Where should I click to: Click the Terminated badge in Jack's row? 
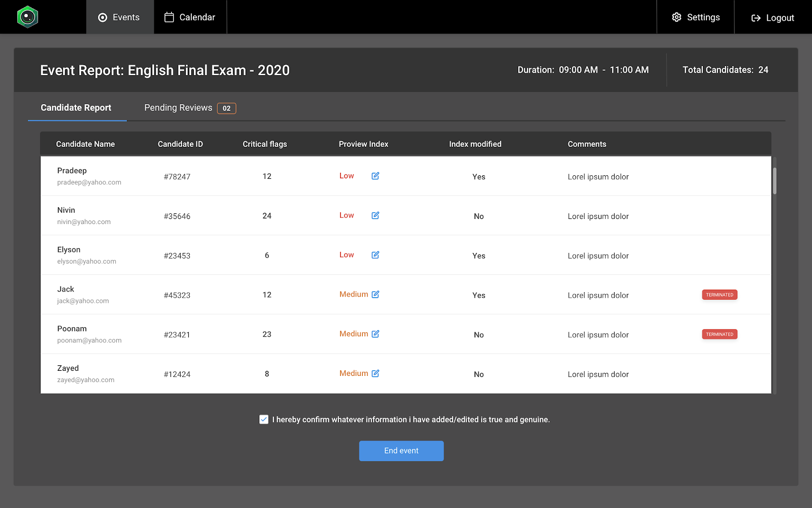(719, 295)
